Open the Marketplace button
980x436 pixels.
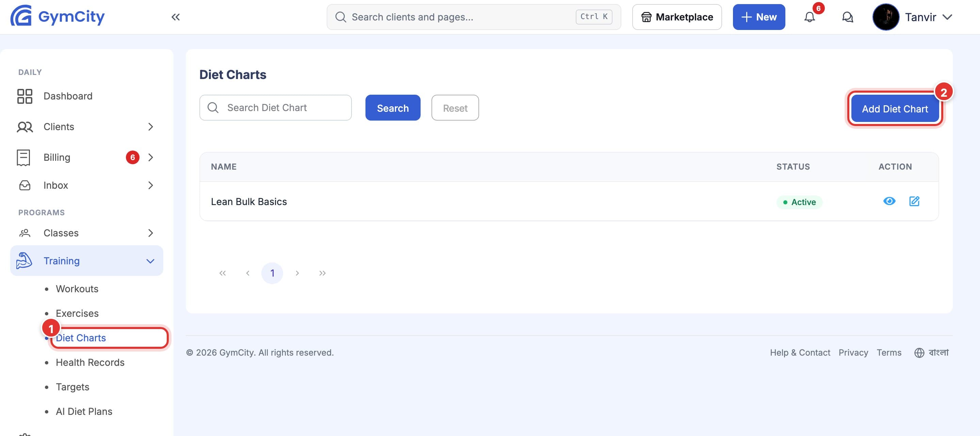677,17
